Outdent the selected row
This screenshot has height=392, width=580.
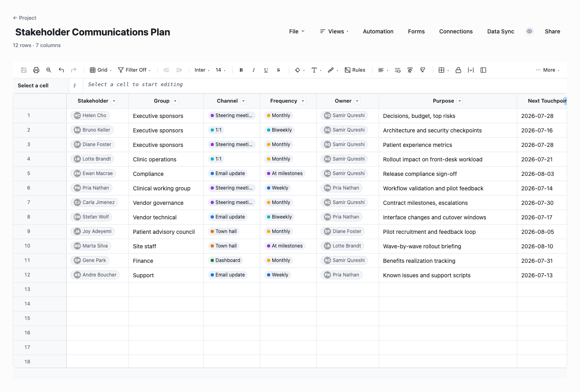click(179, 70)
